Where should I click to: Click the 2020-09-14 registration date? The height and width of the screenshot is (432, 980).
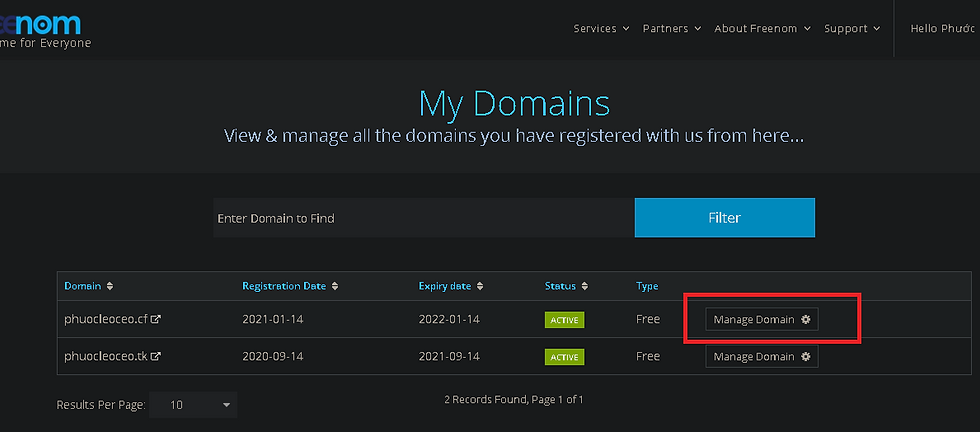[272, 356]
